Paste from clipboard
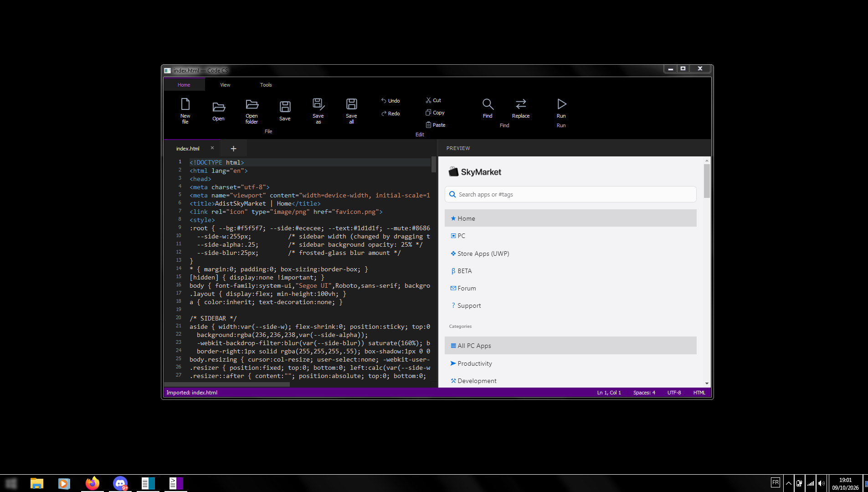Screen dimensions: 868x492 point(436,125)
